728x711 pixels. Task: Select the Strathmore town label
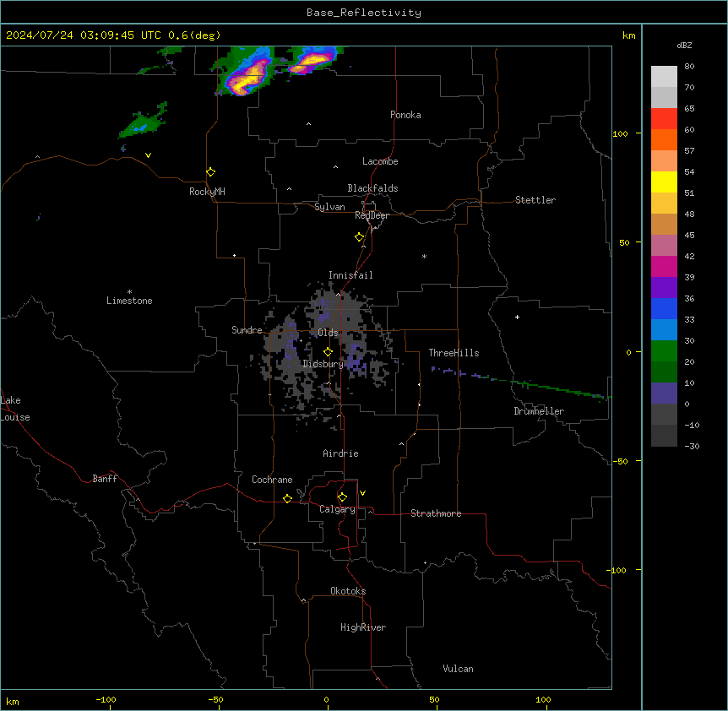[436, 513]
